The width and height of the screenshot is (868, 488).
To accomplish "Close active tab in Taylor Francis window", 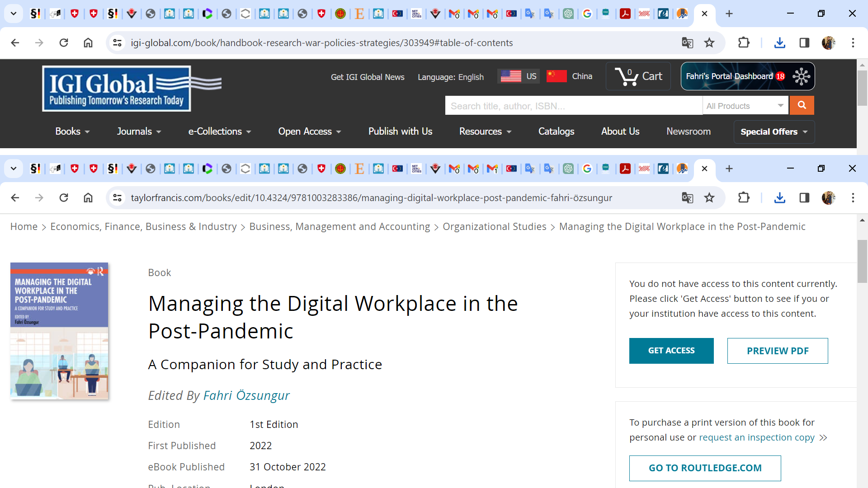I will [704, 169].
